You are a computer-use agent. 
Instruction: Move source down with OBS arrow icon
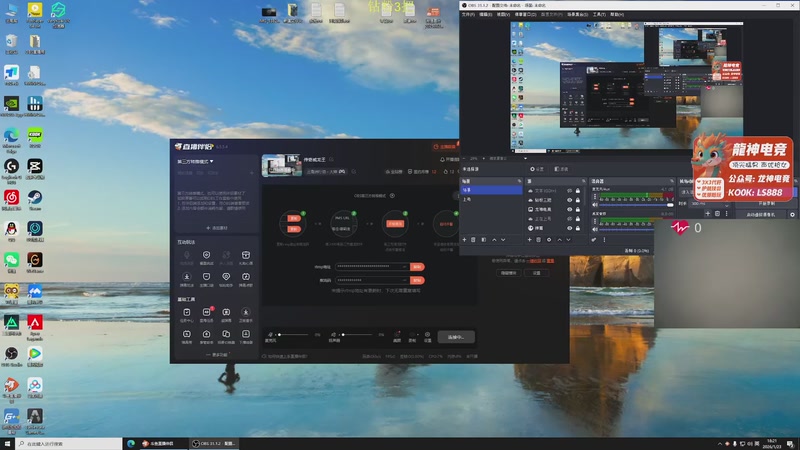pyautogui.click(x=568, y=240)
